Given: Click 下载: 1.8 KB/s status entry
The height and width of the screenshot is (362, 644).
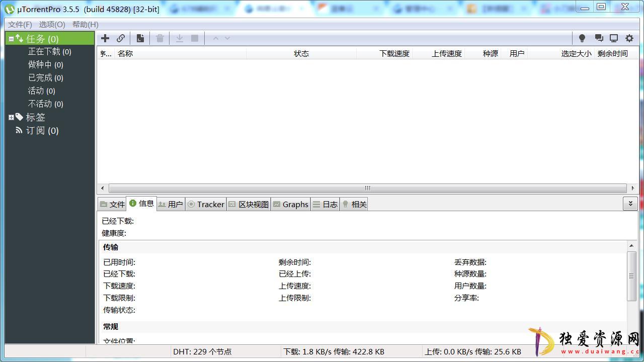Looking at the screenshot, I should point(334,351).
